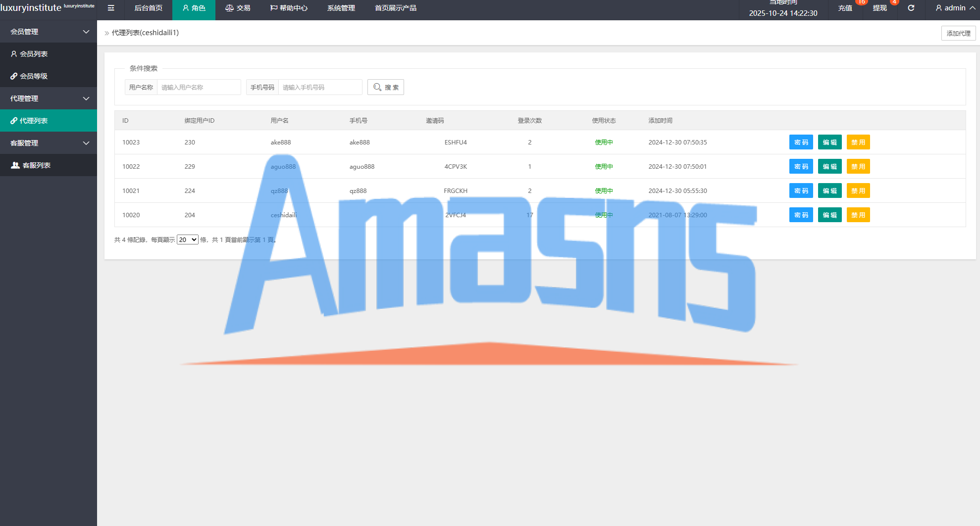Open the admin user menu
This screenshot has width=980, height=526.
955,8
